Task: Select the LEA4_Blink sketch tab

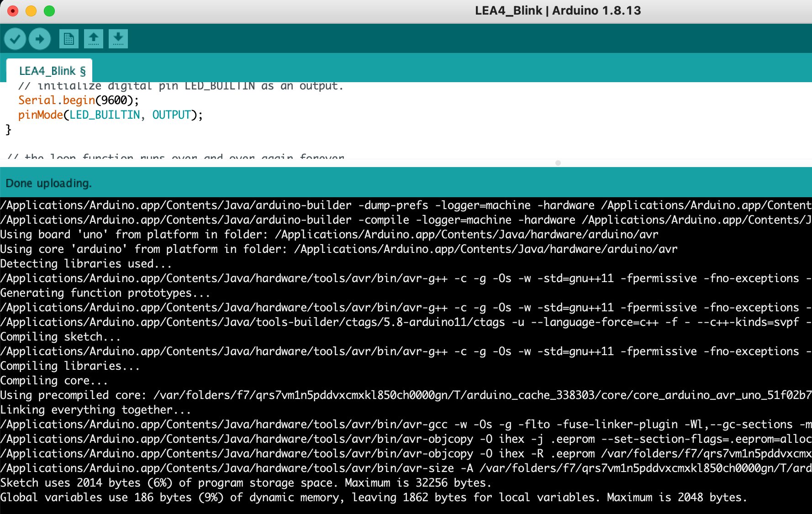Action: [49, 71]
